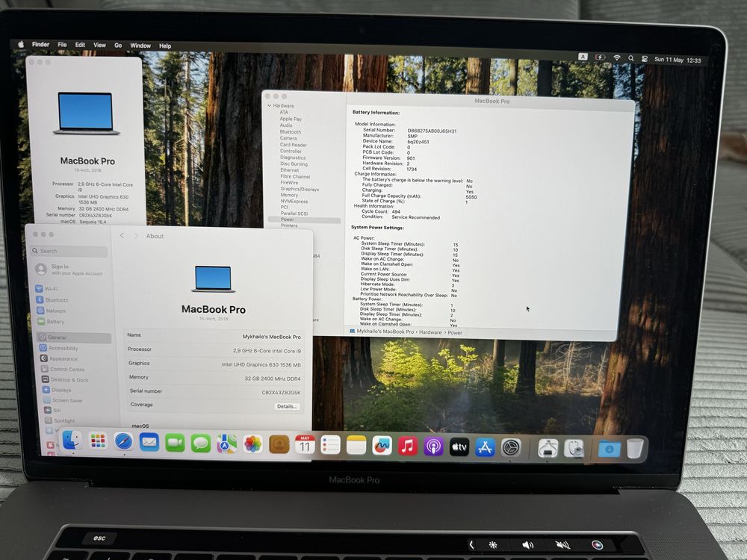Select Battery in System Settings sidebar
Viewport: 747px width, 560px height.
click(x=51, y=322)
